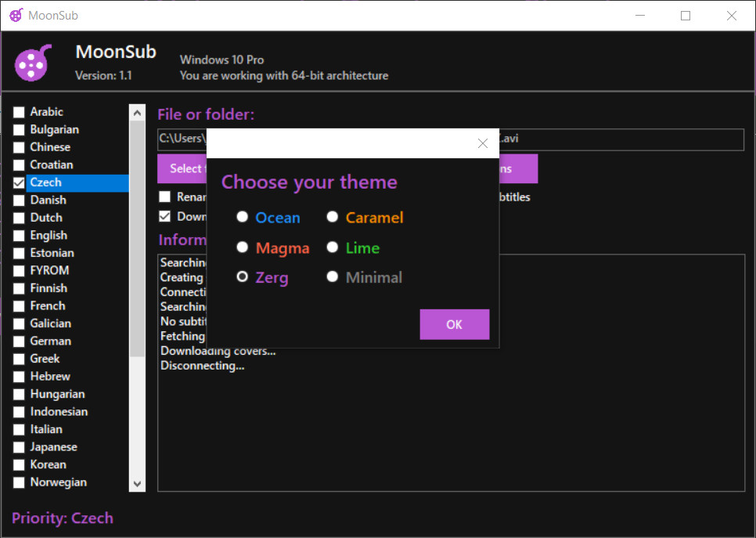Click the file path input field
Image resolution: width=756 pixels, height=538 pixels.
pyautogui.click(x=451, y=139)
